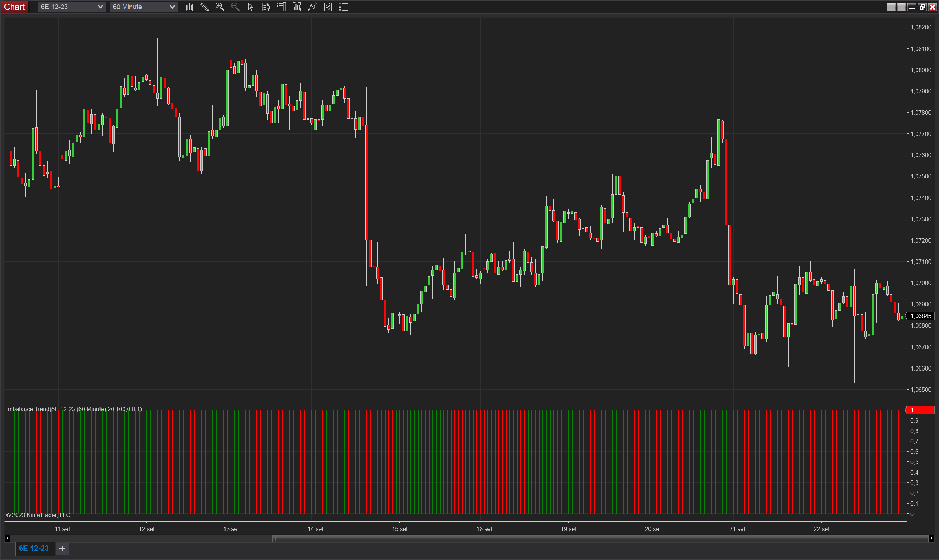The image size is (939, 560).
Task: Click the 21 set date label
Action: click(737, 529)
